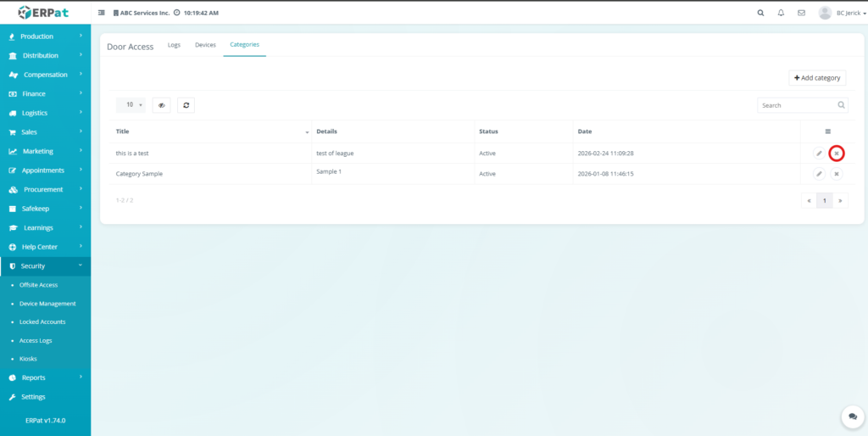Viewport: 868px width, 436px height.
Task: Delete the 'this is a test' category
Action: click(x=837, y=154)
